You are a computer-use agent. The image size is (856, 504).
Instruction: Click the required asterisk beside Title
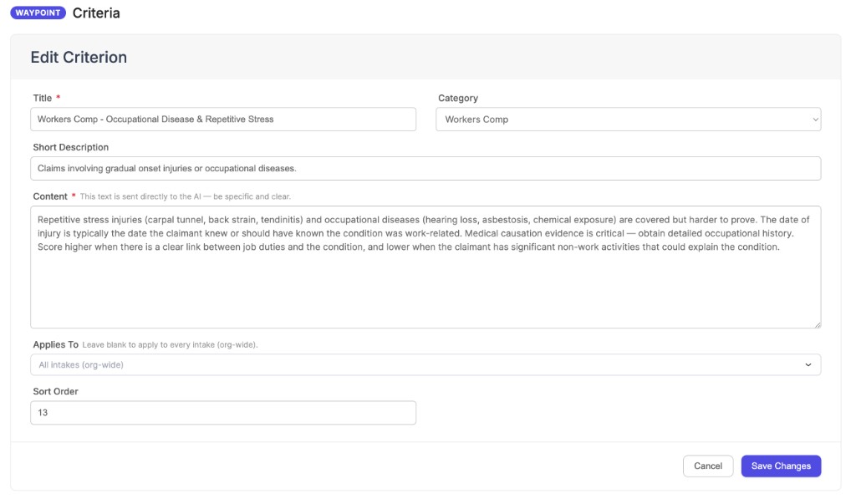coord(58,98)
